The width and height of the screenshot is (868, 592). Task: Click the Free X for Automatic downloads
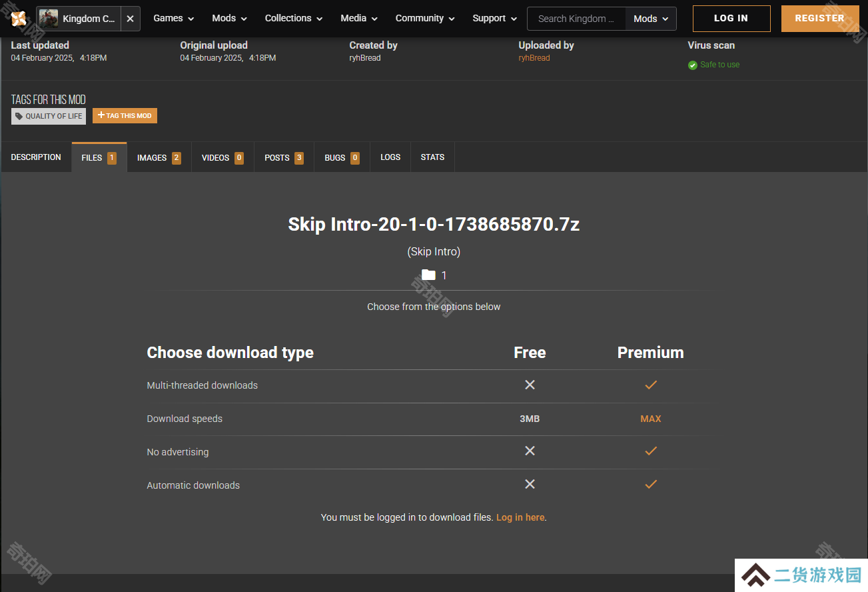tap(530, 484)
